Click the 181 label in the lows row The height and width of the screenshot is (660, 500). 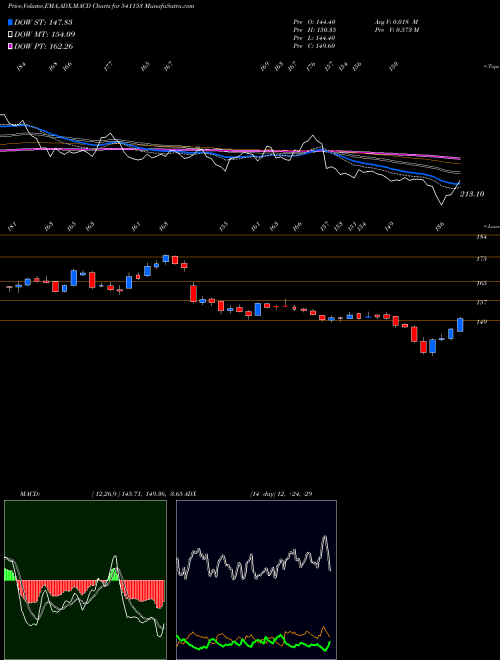coord(12,227)
